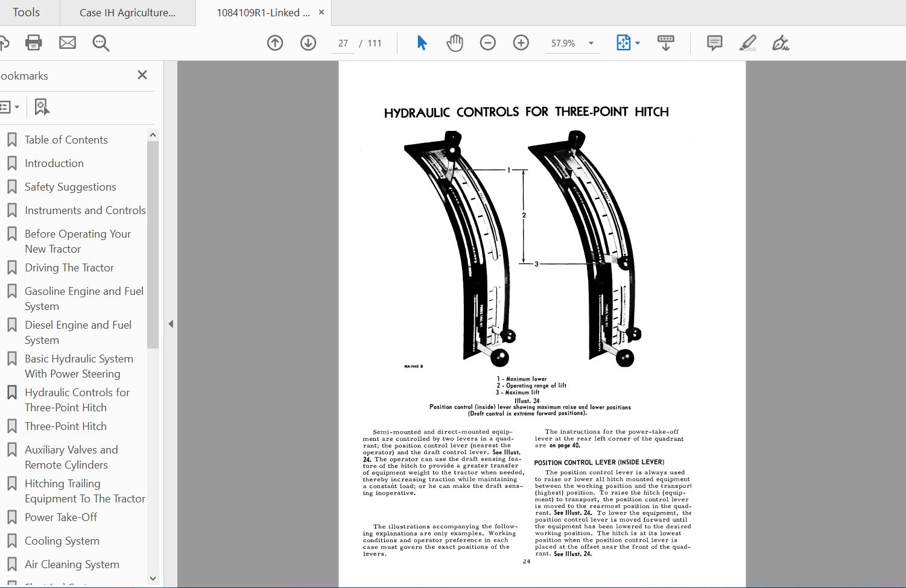Go to Before Operating Your New Tractor
906x588 pixels.
point(78,241)
